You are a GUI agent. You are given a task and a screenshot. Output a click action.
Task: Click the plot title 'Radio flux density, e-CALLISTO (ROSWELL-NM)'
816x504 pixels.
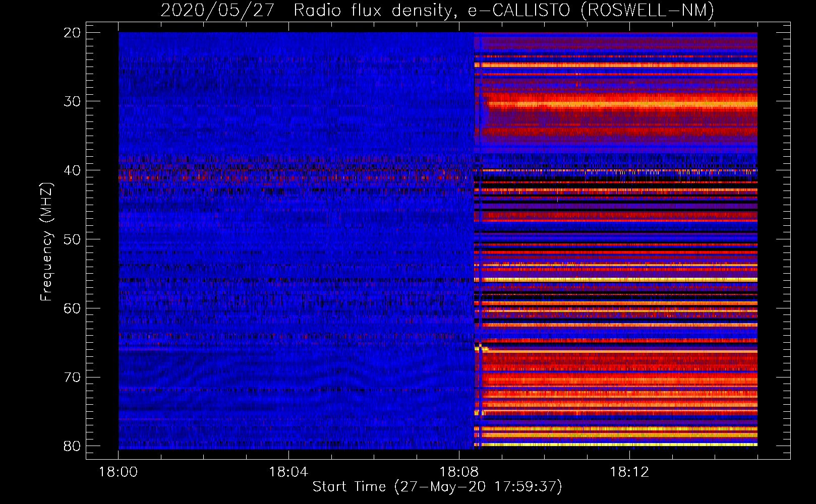pyautogui.click(x=504, y=10)
